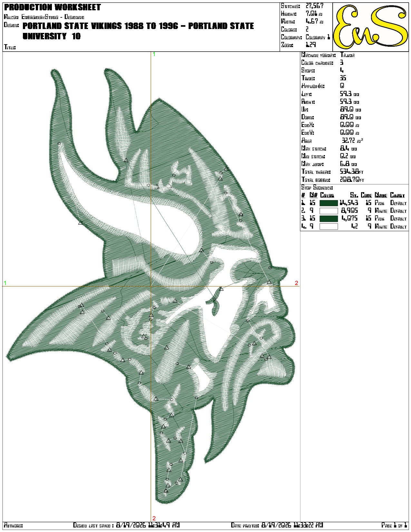Click the green '1' marker on the horizontal axis

coord(5,283)
